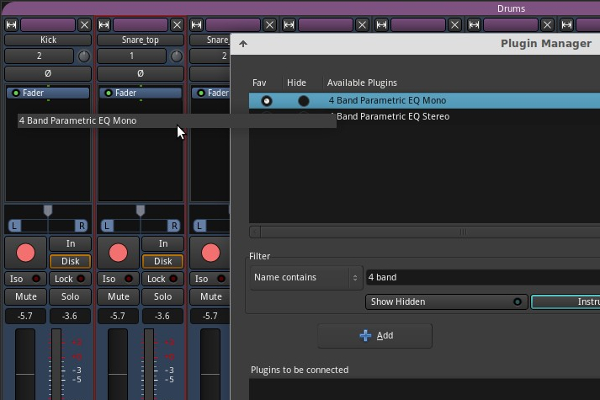Toggle favorite for 4 Band Parametric EQ Mono

[266, 101]
